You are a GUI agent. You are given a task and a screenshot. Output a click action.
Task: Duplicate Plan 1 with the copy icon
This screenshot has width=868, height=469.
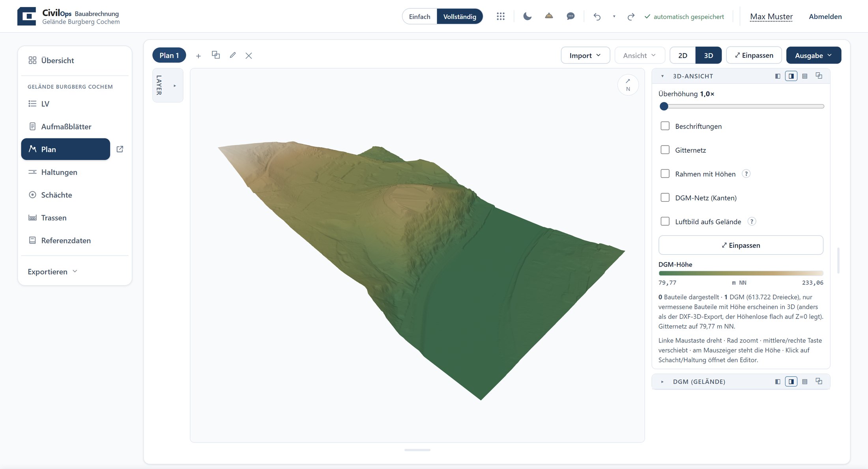point(216,55)
